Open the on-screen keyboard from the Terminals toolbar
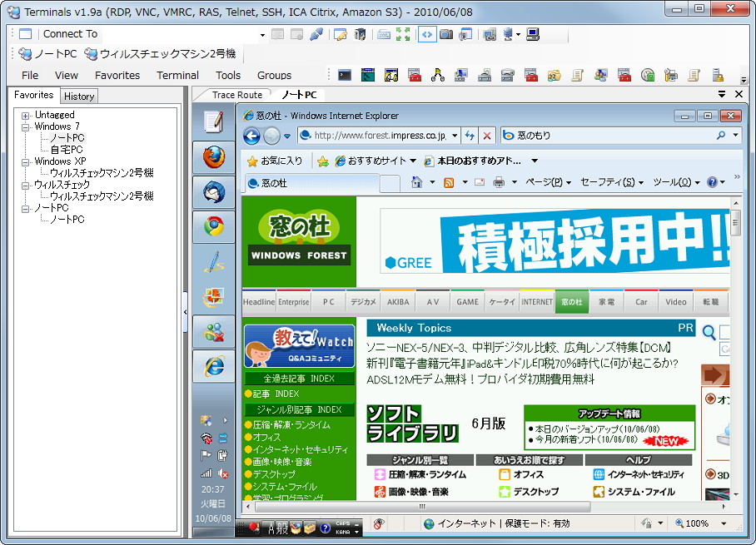The width and height of the screenshot is (756, 545). [x=385, y=36]
